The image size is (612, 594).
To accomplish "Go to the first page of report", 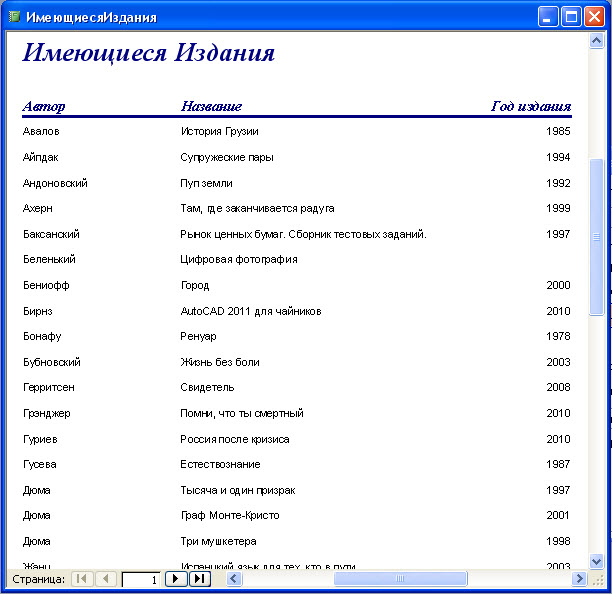I will [x=82, y=578].
